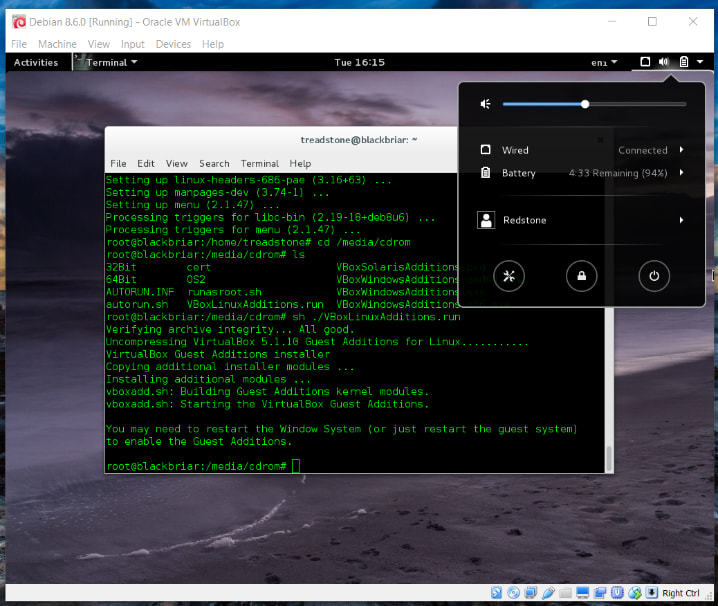Viewport: 718px width, 606px height.
Task: Expand the Redstone user submenu
Action: (581, 220)
